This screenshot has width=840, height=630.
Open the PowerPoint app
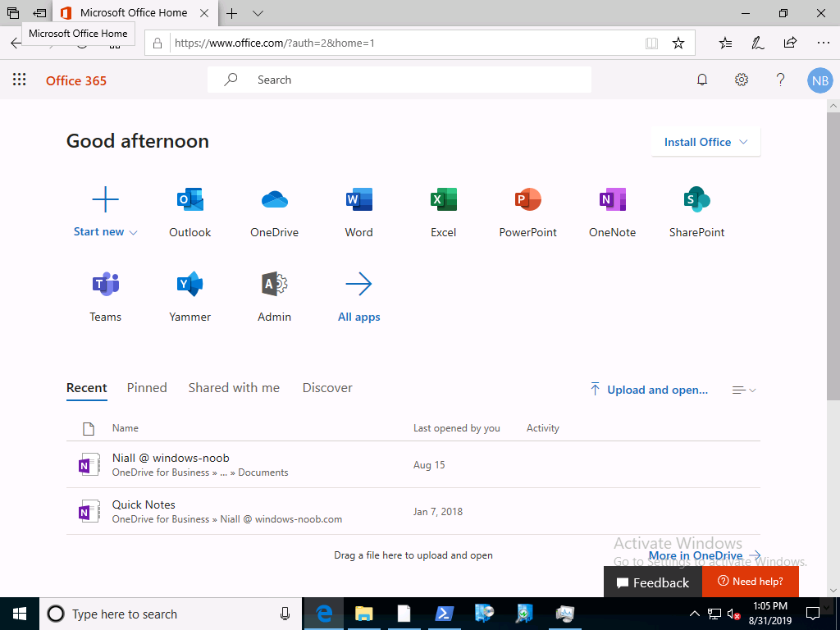point(527,212)
